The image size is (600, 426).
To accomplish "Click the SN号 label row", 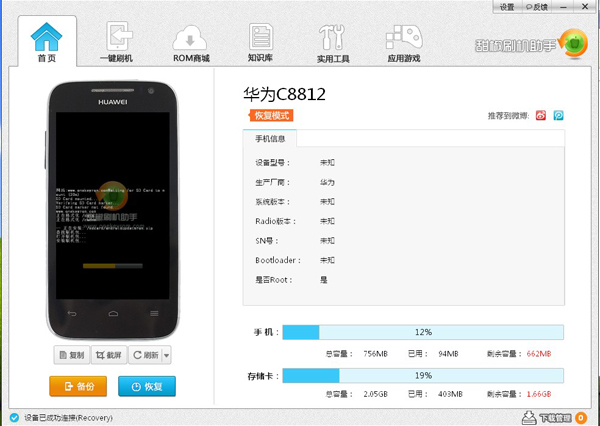I will 267,241.
